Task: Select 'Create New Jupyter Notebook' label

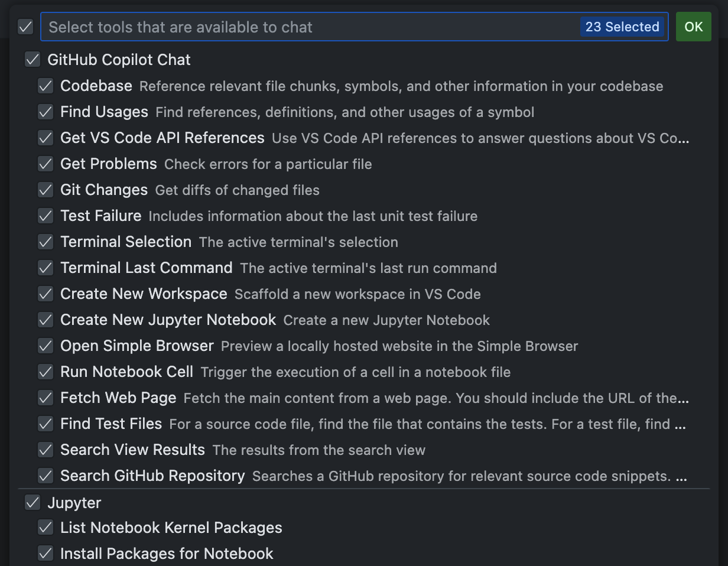Action: pyautogui.click(x=168, y=320)
